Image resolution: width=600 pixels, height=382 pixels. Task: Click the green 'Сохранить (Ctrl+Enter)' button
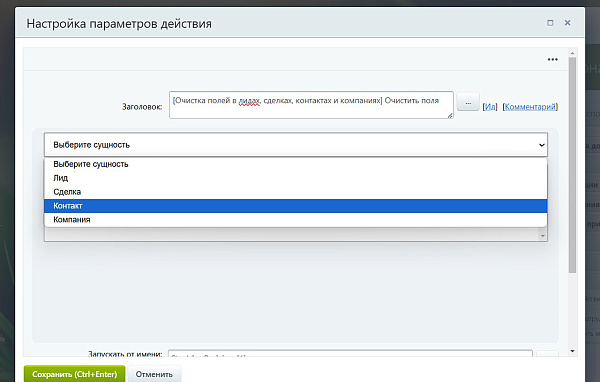click(x=75, y=374)
